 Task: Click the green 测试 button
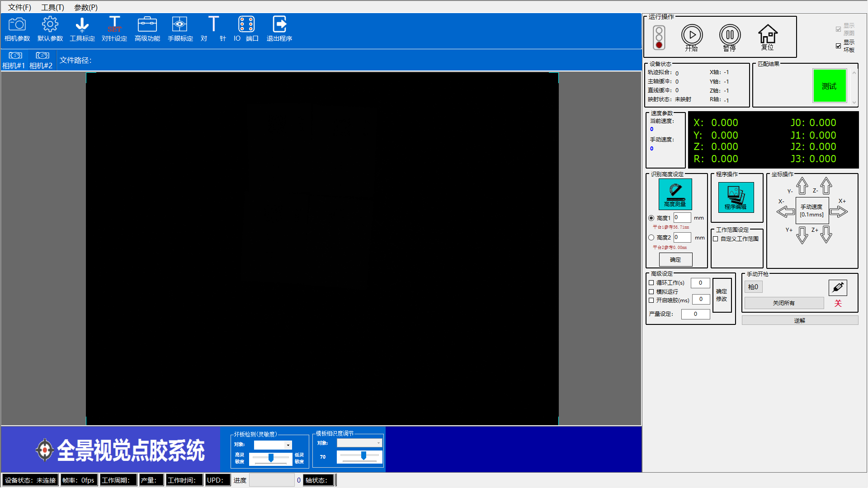coord(829,86)
